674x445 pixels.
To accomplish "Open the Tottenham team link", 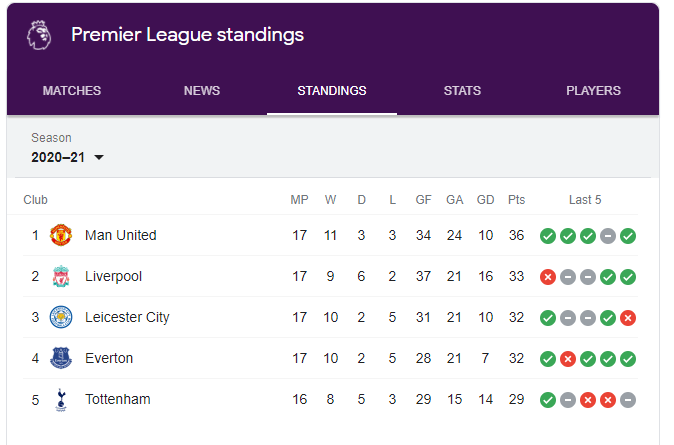I will pyautogui.click(x=117, y=400).
